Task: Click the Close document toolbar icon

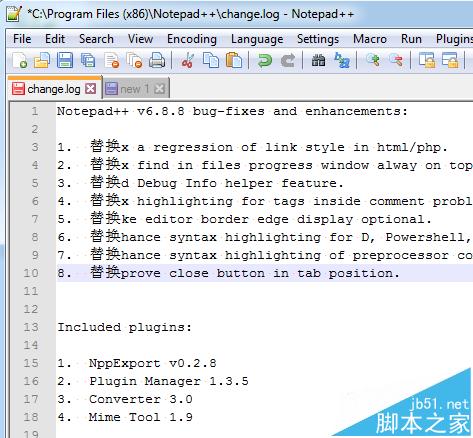Action: 112,61
